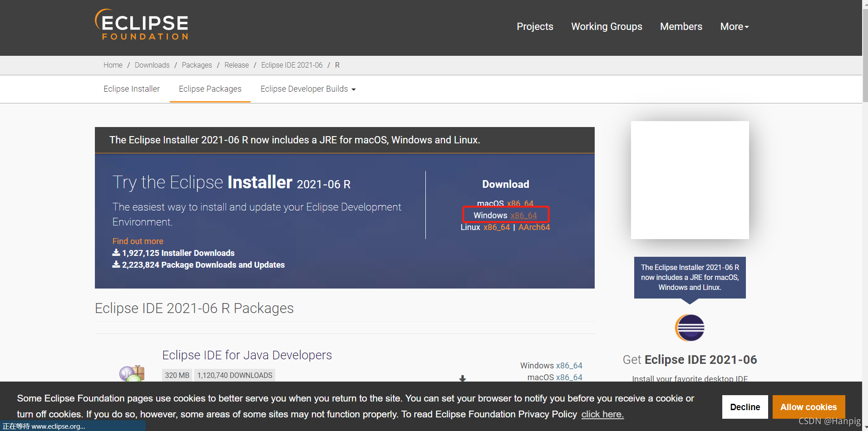The image size is (868, 431).
Task: Click the Installer Downloads download icon
Action: click(x=116, y=253)
